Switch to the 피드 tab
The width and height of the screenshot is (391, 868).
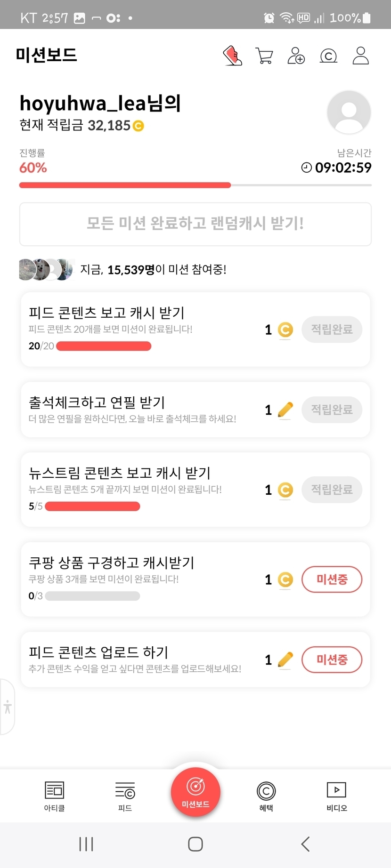(125, 796)
